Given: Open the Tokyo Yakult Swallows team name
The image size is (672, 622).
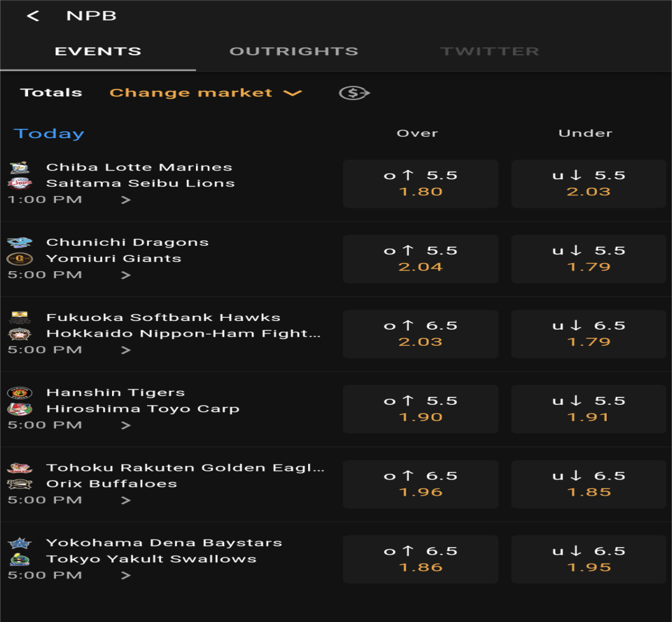Looking at the screenshot, I should [x=151, y=559].
